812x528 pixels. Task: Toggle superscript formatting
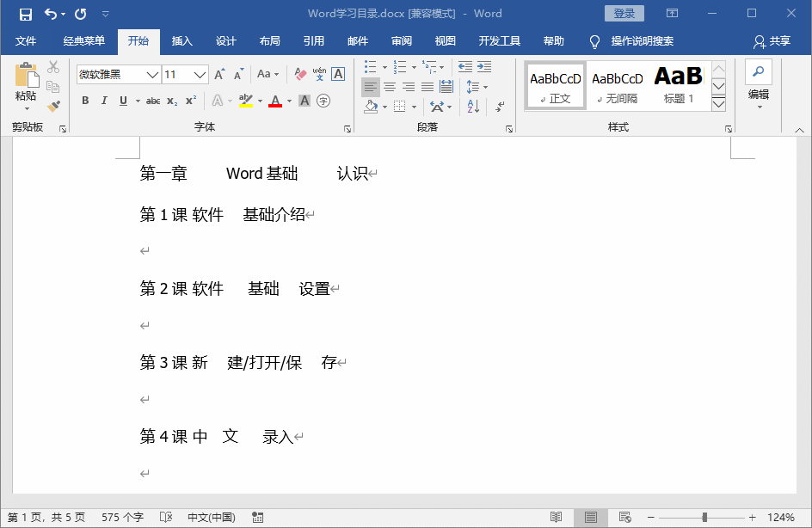[x=191, y=101]
